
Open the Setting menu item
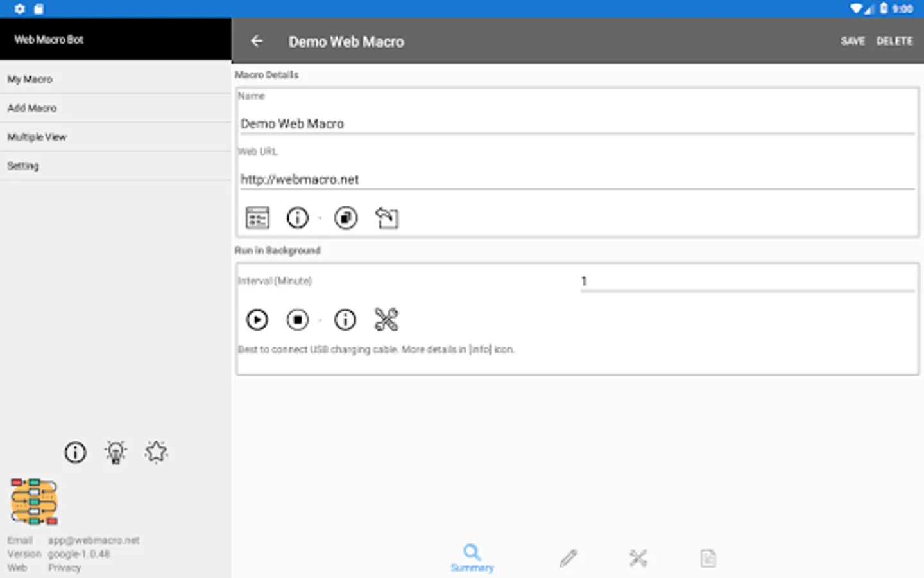pyautogui.click(x=116, y=166)
